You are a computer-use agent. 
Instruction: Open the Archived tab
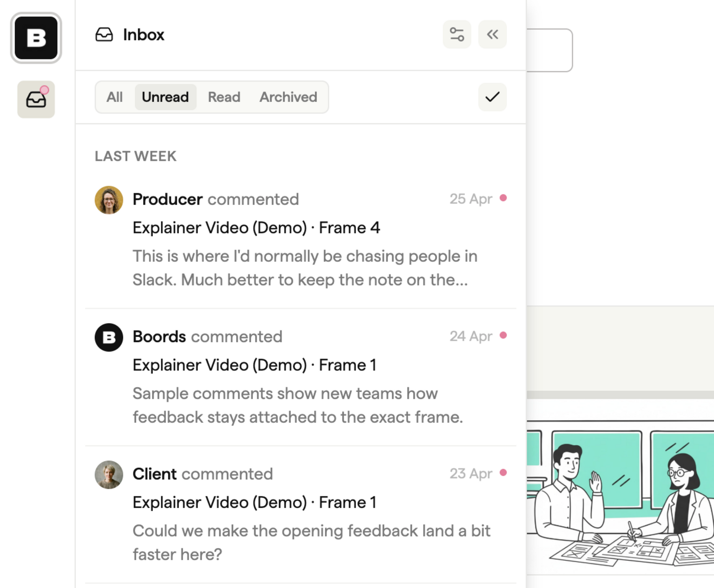tap(288, 97)
